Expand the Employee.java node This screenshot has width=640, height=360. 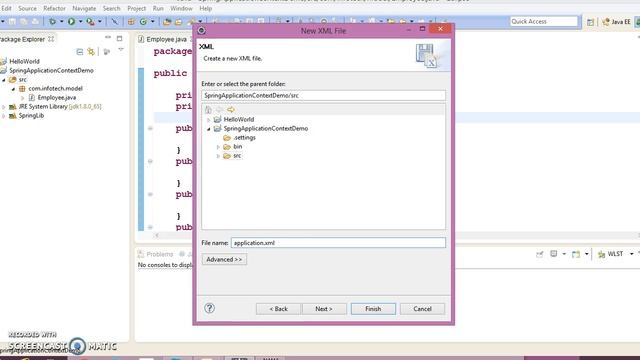point(22,98)
